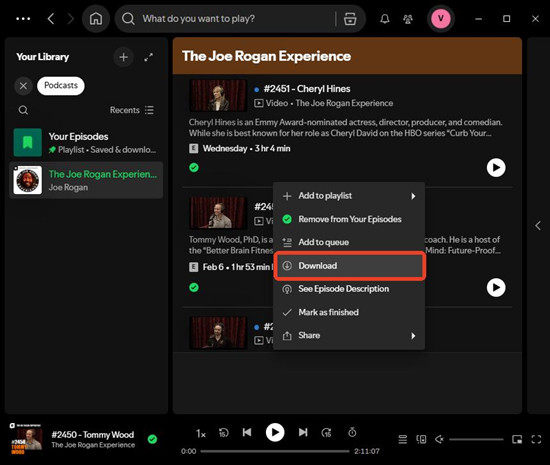Image resolution: width=550 pixels, height=465 pixels.
Task: Choose See Episode Description
Action: point(349,289)
